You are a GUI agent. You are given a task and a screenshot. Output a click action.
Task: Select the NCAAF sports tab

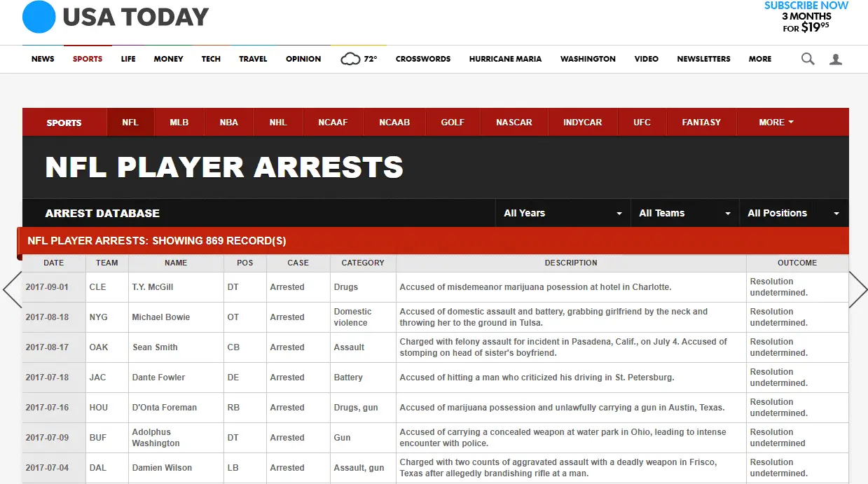click(333, 122)
